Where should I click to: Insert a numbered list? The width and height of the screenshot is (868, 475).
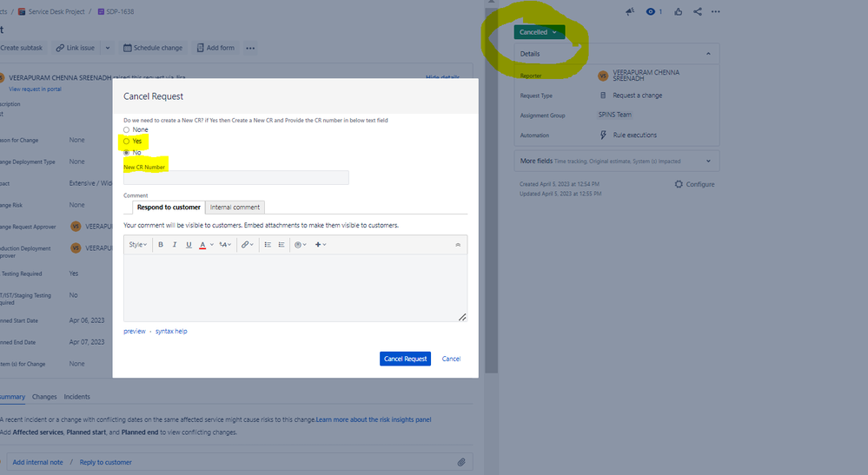tap(282, 244)
